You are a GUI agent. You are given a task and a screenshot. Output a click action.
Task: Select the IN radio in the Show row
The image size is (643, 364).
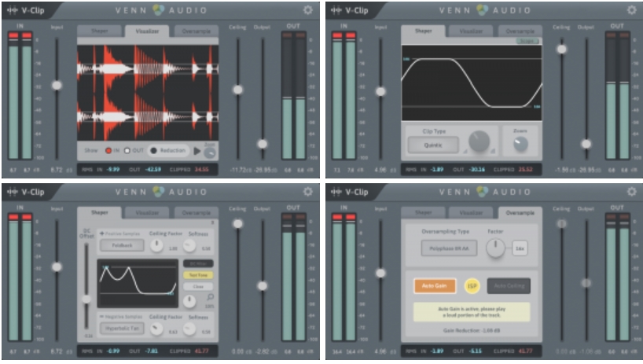click(x=108, y=151)
